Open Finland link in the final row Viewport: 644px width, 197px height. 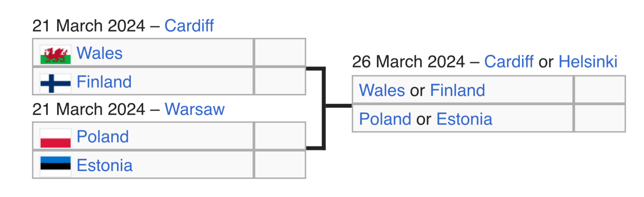pyautogui.click(x=457, y=90)
